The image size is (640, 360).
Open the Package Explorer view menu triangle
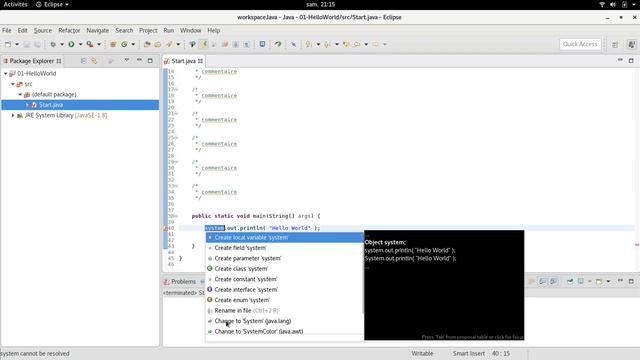[x=127, y=60]
